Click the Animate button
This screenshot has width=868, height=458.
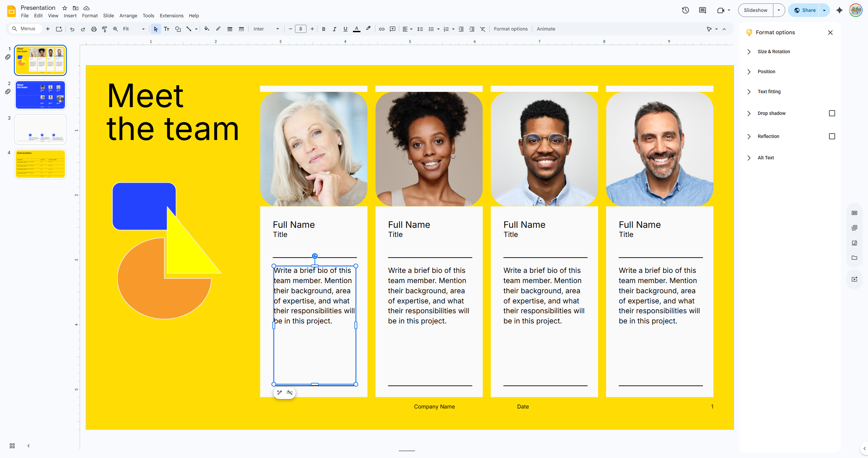[546, 29]
